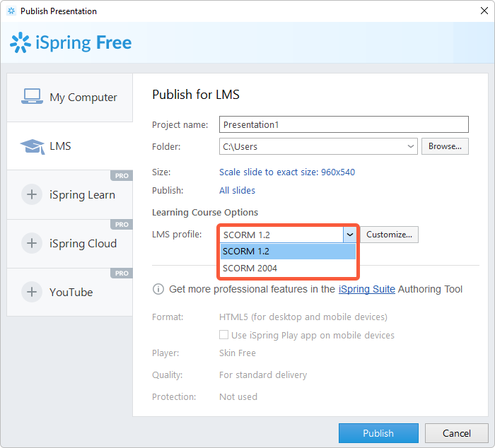Click the Publish: label

[168, 190]
